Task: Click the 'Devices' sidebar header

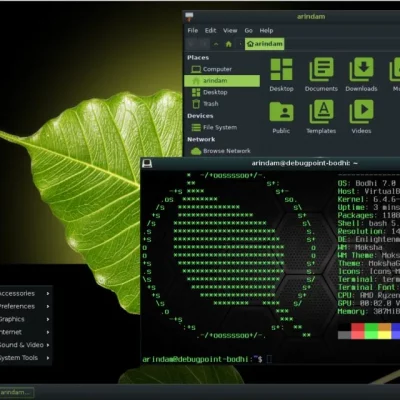Action: point(200,116)
